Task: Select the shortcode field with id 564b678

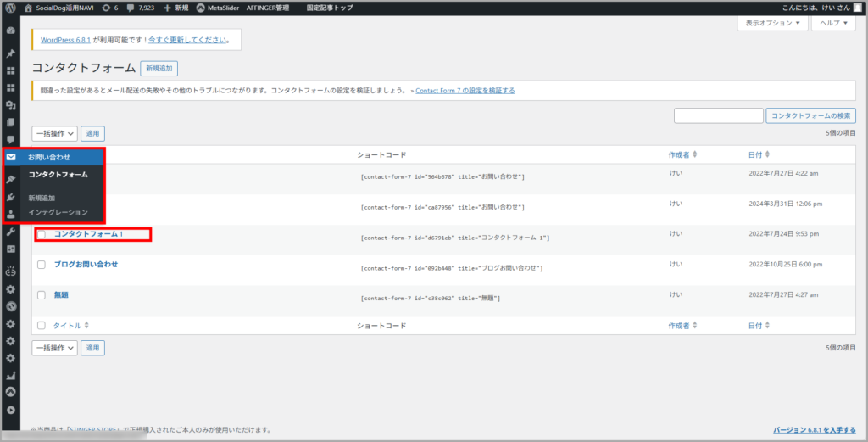Action: click(x=442, y=176)
